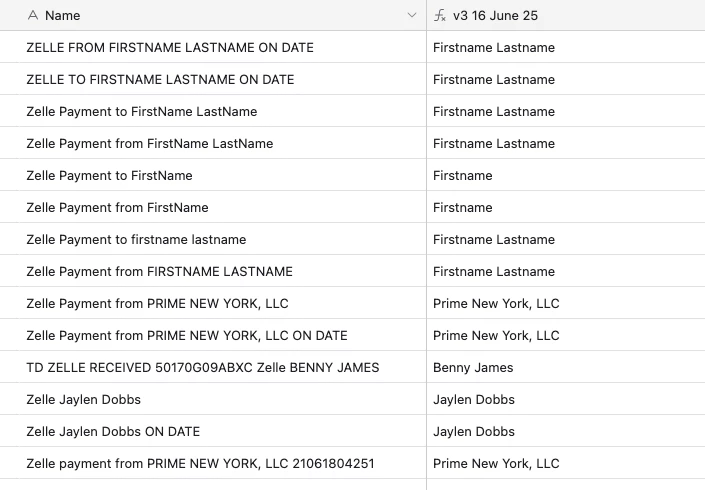Open the Name column dropdown chevron

[411, 15]
